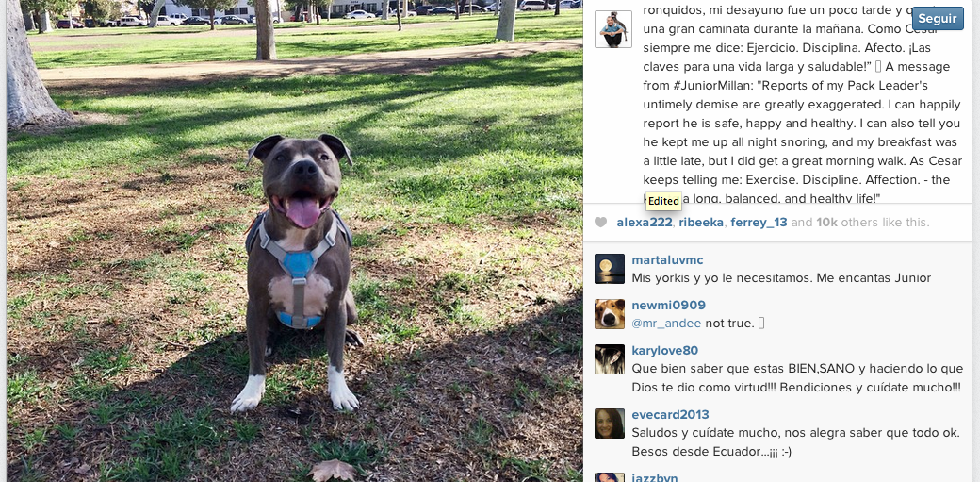Image resolution: width=980 pixels, height=482 pixels.
Task: Open ribeeka's profile from the likes list
Action: (x=701, y=223)
